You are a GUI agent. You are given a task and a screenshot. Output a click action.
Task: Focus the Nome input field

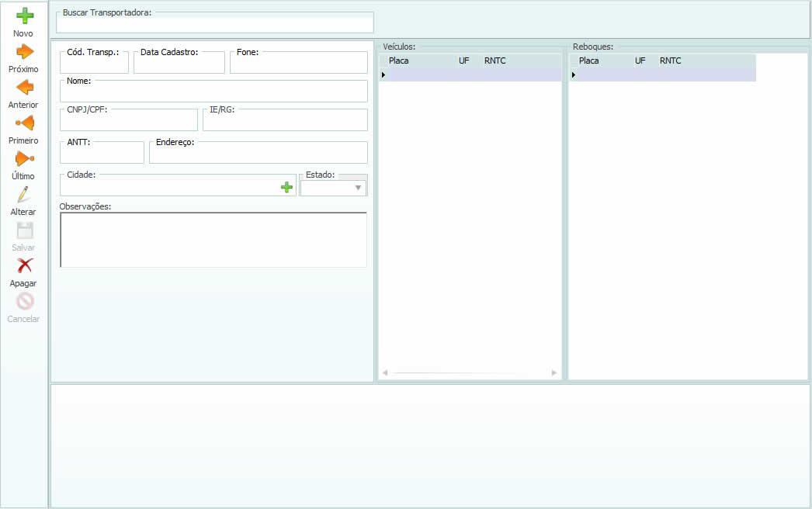213,93
